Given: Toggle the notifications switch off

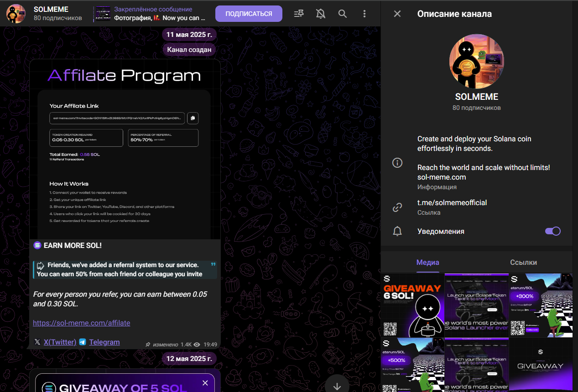Looking at the screenshot, I should 552,231.
